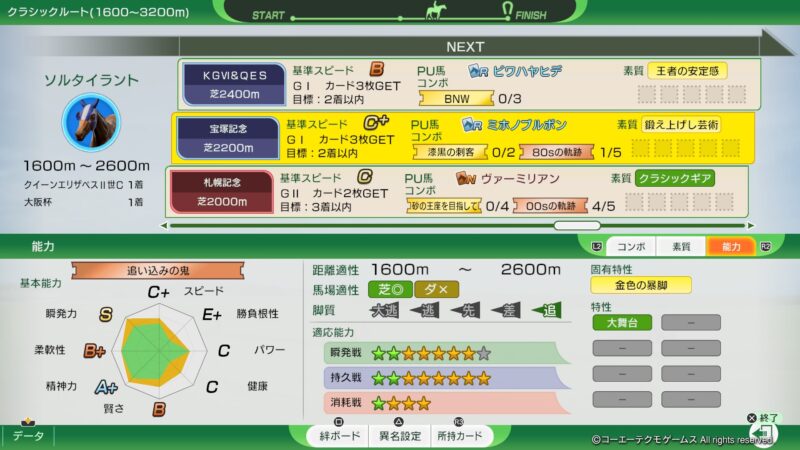
Task: Click the 瞬発力 S rank icon
Action: coord(106,314)
